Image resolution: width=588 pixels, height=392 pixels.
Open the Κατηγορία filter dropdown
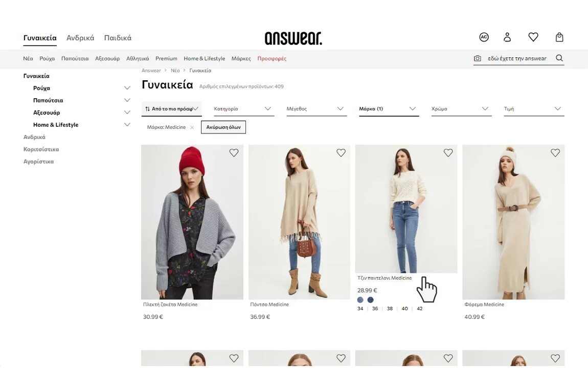pos(244,109)
